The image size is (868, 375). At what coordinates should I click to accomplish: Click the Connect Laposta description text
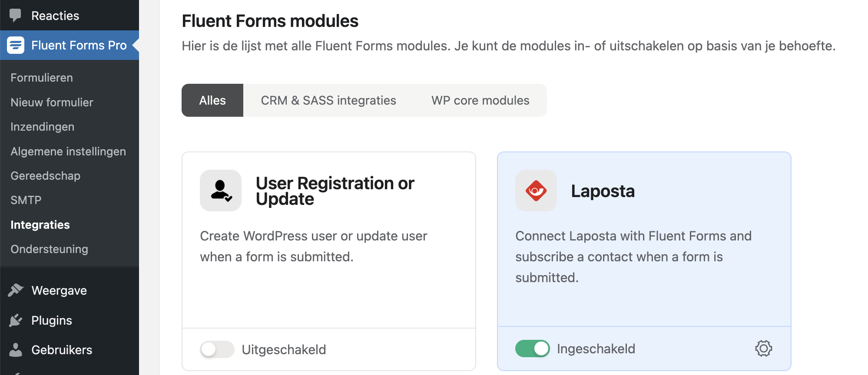pyautogui.click(x=633, y=257)
